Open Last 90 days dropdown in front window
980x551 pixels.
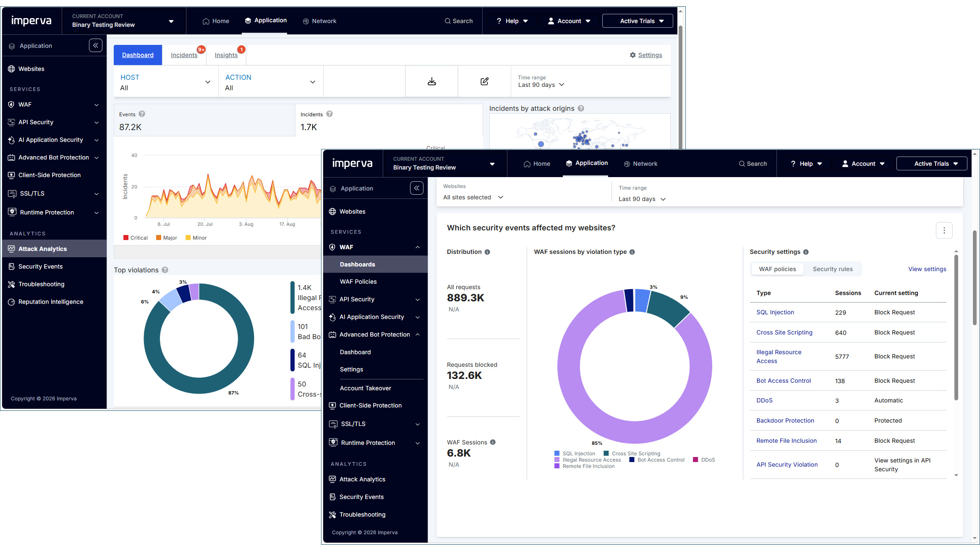(x=642, y=199)
